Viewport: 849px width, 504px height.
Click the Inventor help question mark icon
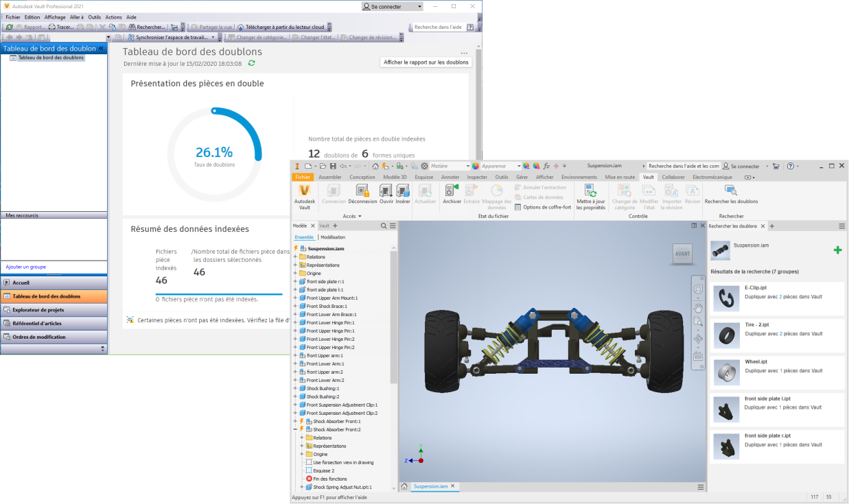tap(790, 166)
